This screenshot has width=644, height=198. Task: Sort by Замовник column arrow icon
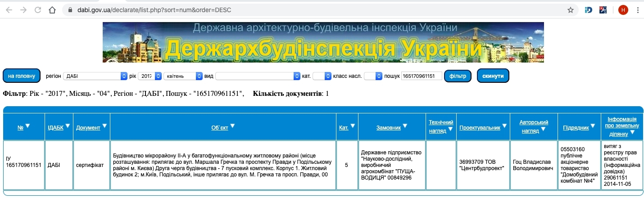[405, 126]
